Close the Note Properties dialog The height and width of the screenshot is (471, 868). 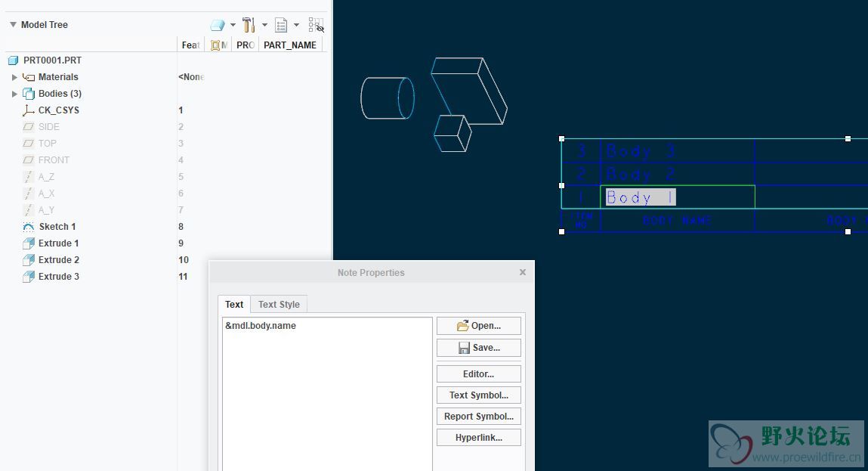pos(523,272)
